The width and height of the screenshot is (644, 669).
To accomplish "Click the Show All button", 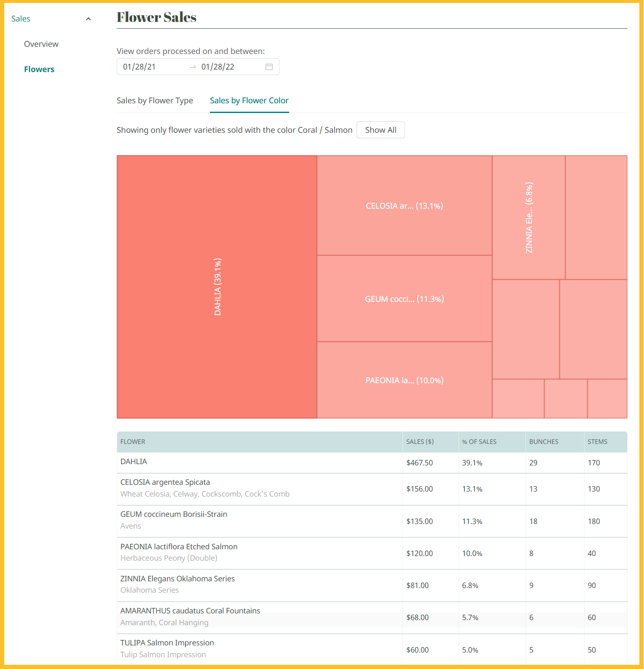I will click(x=381, y=130).
